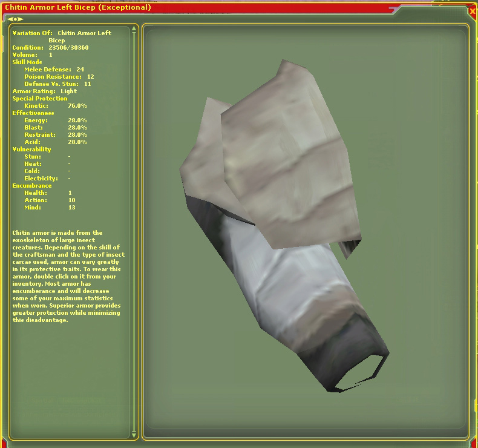The width and height of the screenshot is (478, 448).
Task: Click the Acid 28.0% value
Action: [77, 142]
